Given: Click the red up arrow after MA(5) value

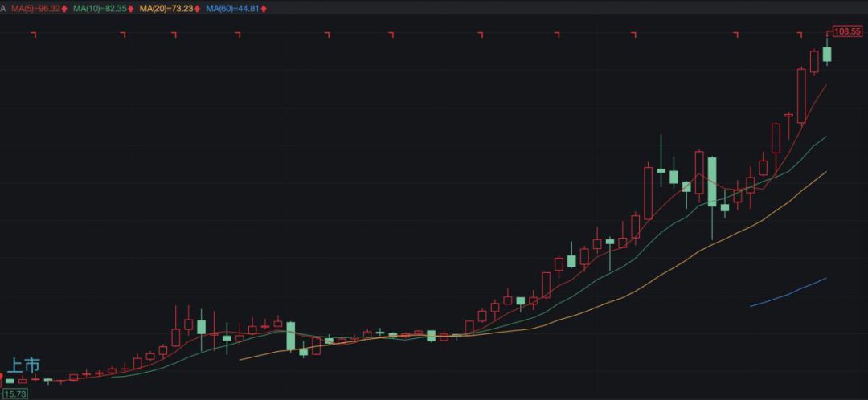Looking at the screenshot, I should [x=64, y=9].
